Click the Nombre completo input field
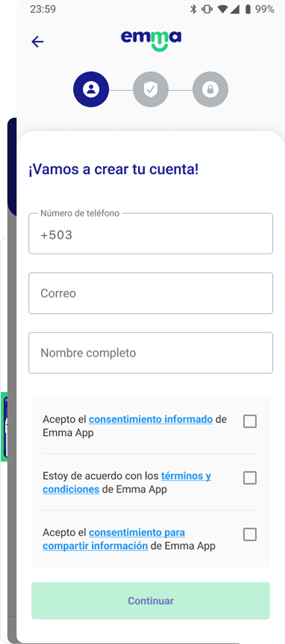The width and height of the screenshot is (285, 644). (x=151, y=353)
